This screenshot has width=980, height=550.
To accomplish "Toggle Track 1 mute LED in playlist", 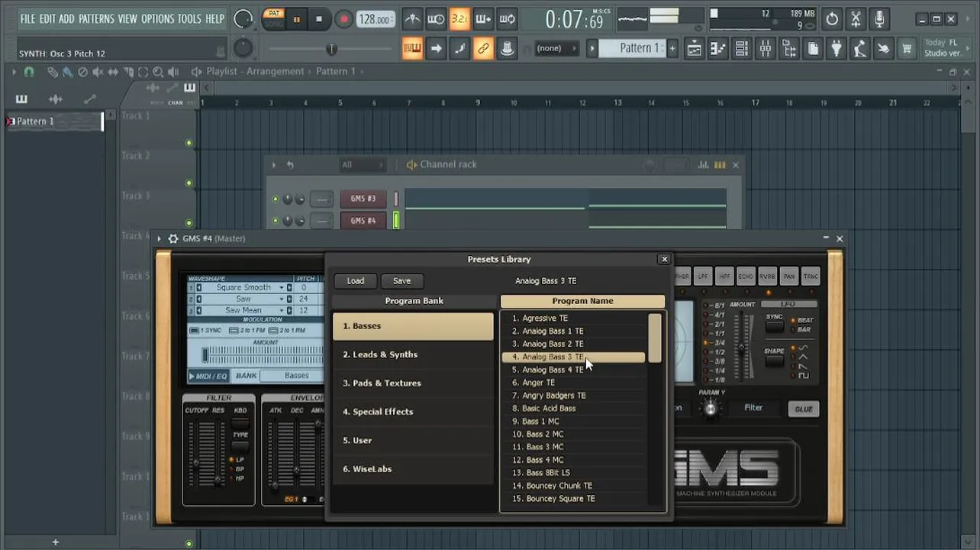I will click(x=189, y=143).
